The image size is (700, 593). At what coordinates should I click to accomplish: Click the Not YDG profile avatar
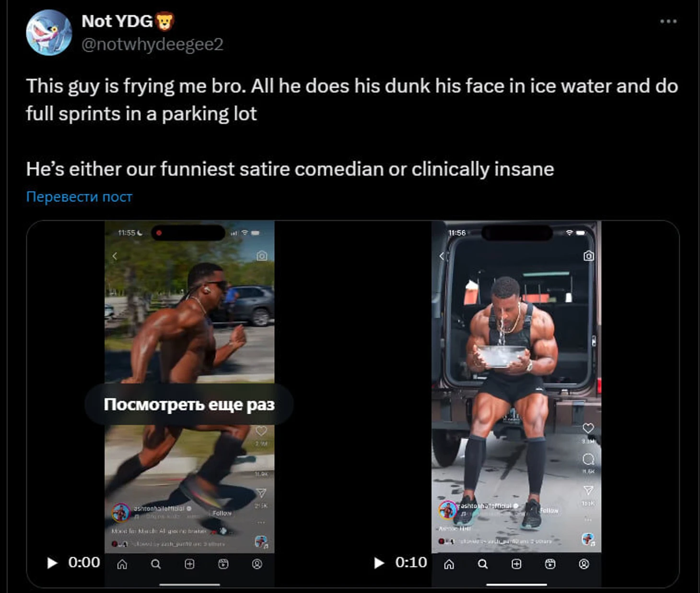(49, 33)
